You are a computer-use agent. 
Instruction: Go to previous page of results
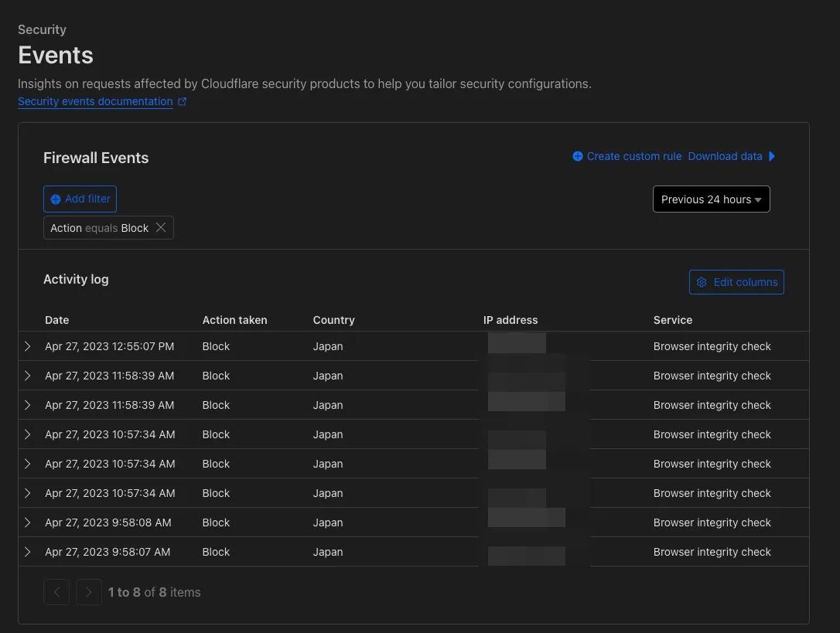point(56,592)
